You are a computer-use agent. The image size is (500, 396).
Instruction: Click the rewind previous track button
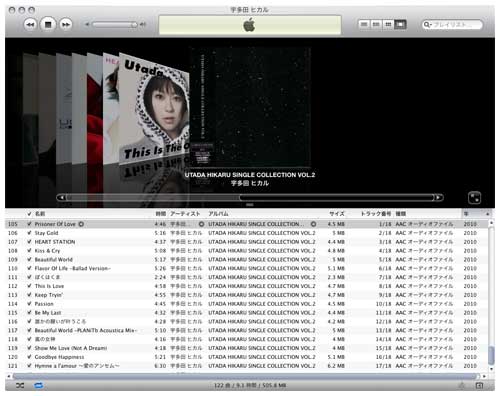(x=30, y=25)
